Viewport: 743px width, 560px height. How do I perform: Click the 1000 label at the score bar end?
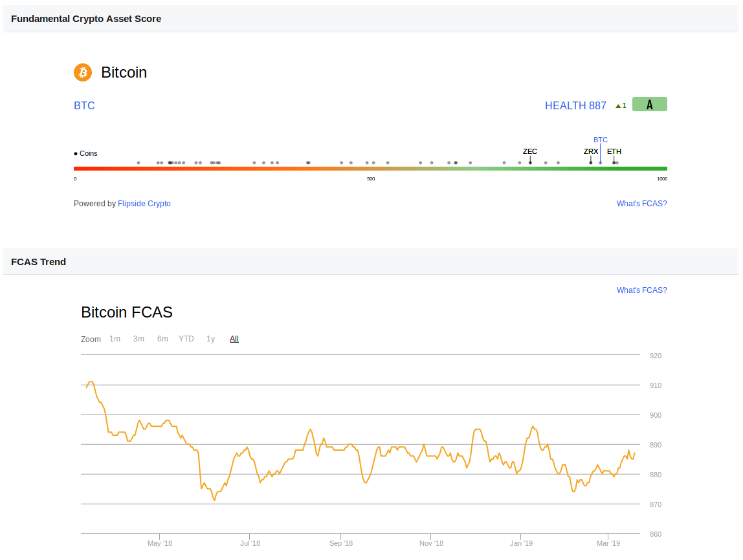click(662, 178)
